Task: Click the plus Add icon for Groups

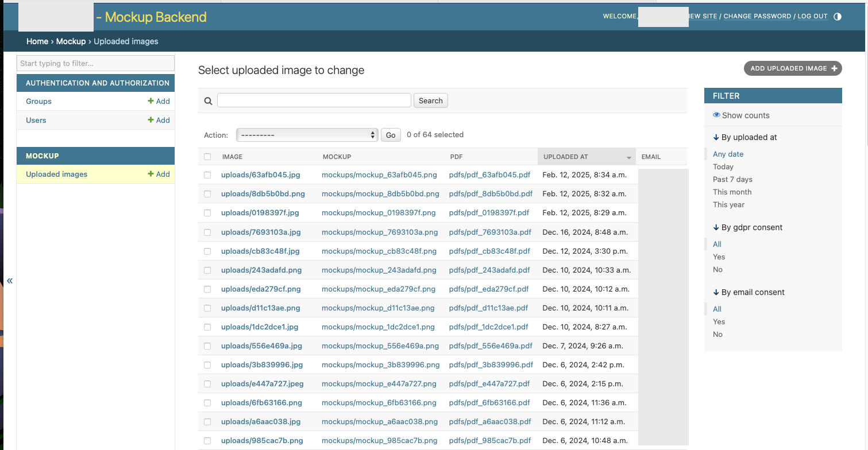Action: point(151,101)
